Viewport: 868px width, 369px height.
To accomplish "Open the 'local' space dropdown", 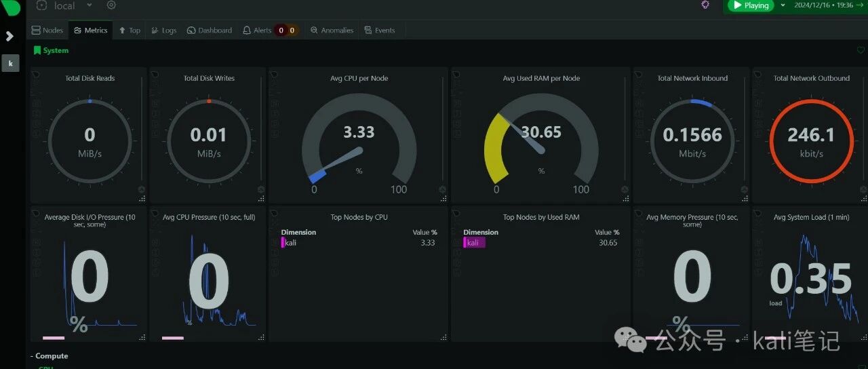I will pos(73,5).
